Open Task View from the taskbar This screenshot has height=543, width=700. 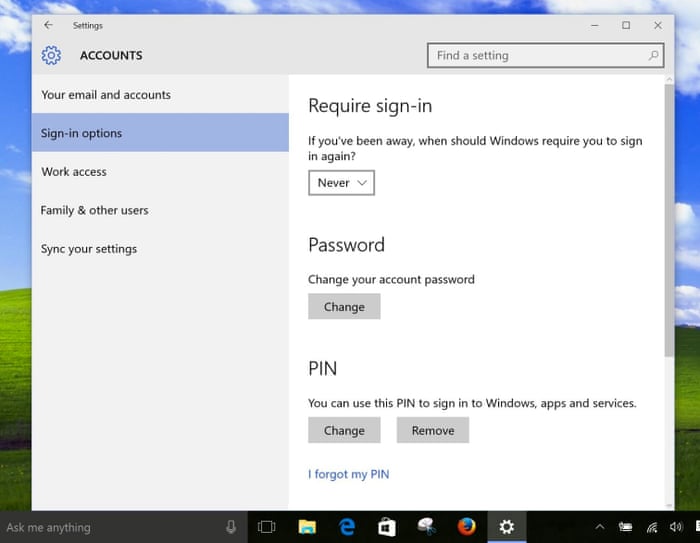click(266, 527)
